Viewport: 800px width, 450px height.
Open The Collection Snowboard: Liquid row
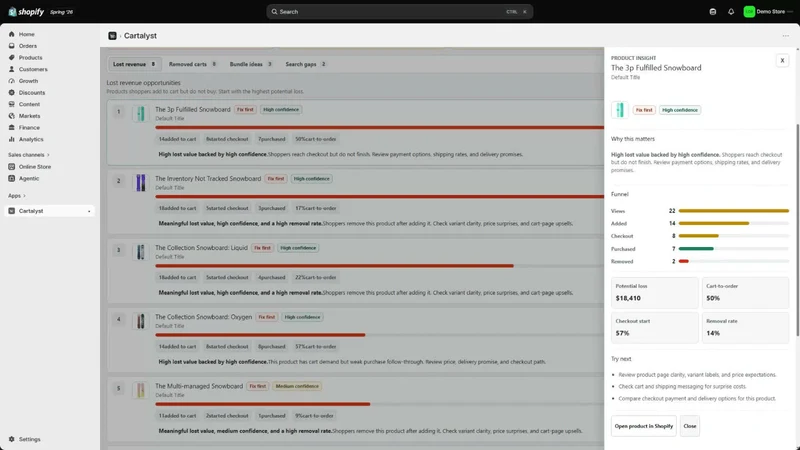pos(356,271)
